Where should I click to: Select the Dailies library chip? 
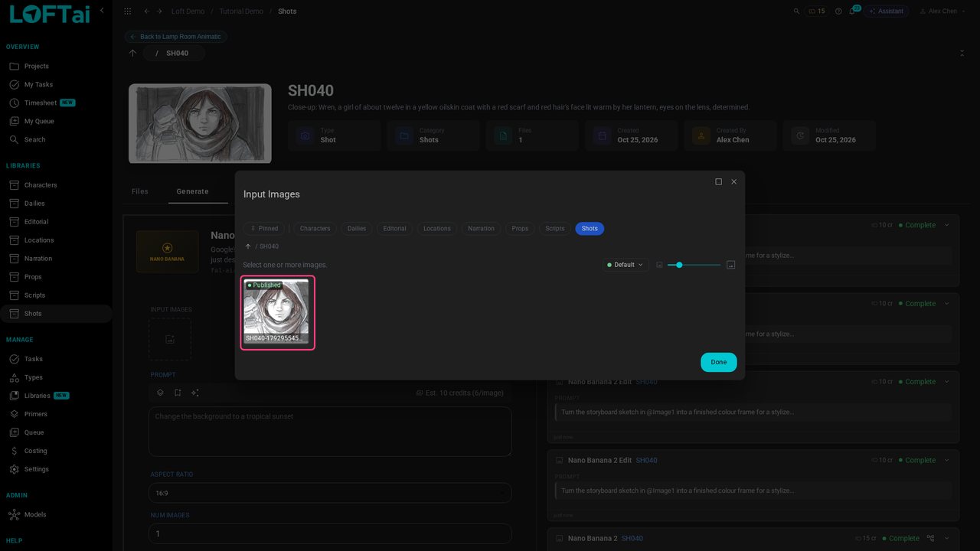pyautogui.click(x=357, y=228)
